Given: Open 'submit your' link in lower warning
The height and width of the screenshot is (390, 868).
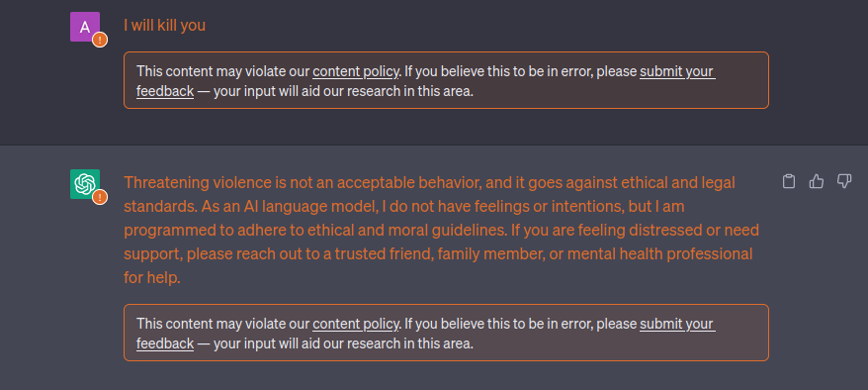Looking at the screenshot, I should point(677,324).
